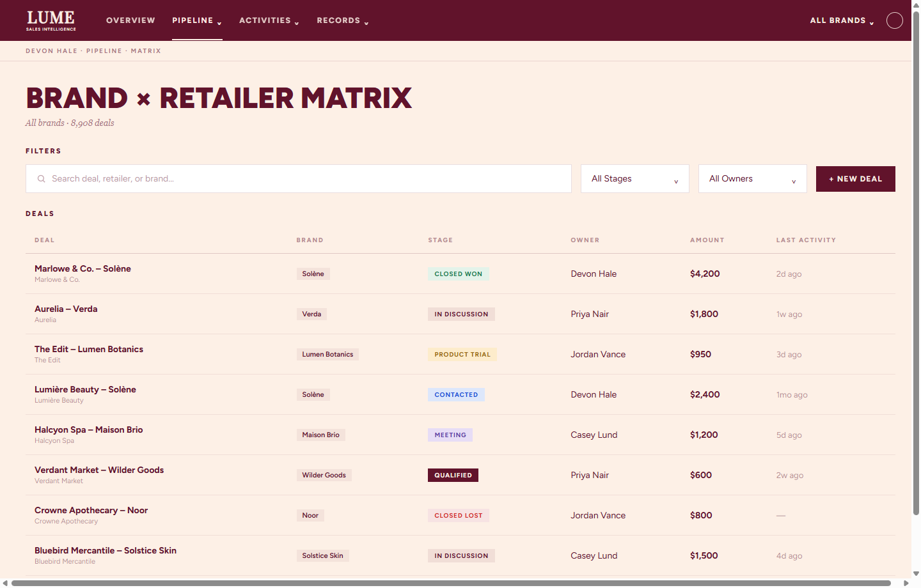The image size is (921, 588).
Task: Click the vertical scrollbar thumb
Action: (916, 263)
